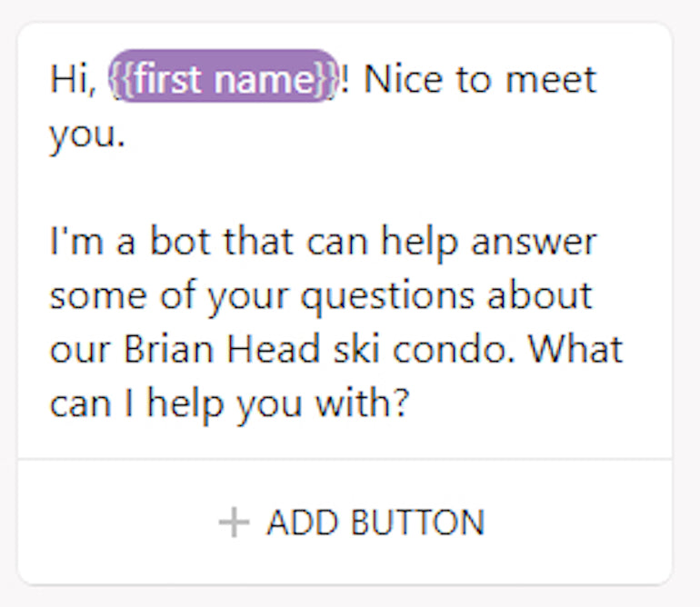Click the ADD BUTTON label
This screenshot has height=607, width=700.
coord(375,522)
